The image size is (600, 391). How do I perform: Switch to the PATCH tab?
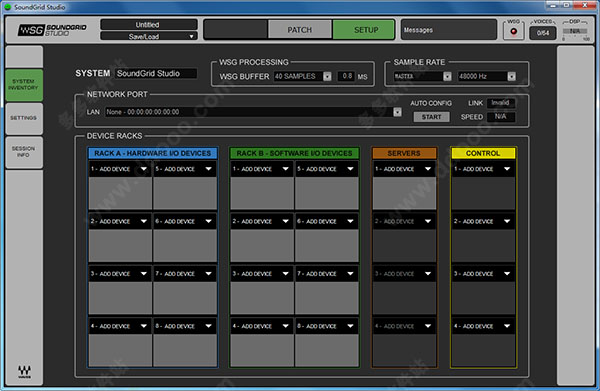click(300, 30)
